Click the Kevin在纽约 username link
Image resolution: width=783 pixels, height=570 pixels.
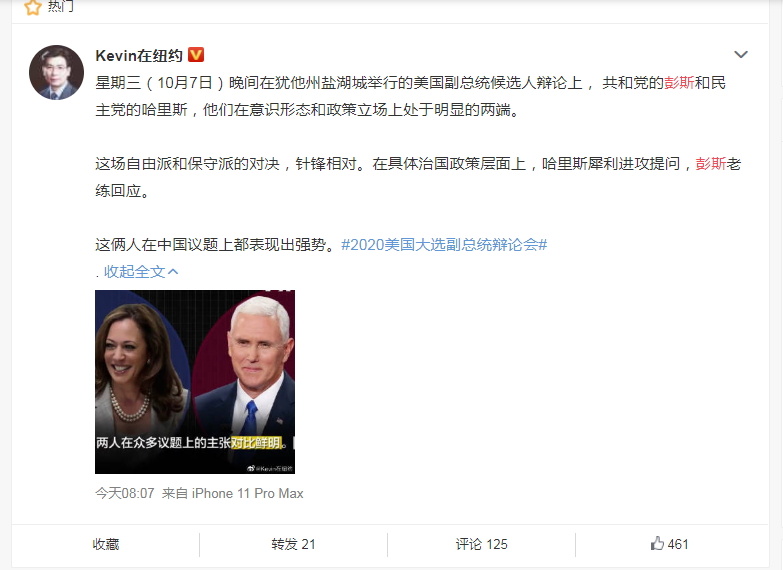click(139, 55)
